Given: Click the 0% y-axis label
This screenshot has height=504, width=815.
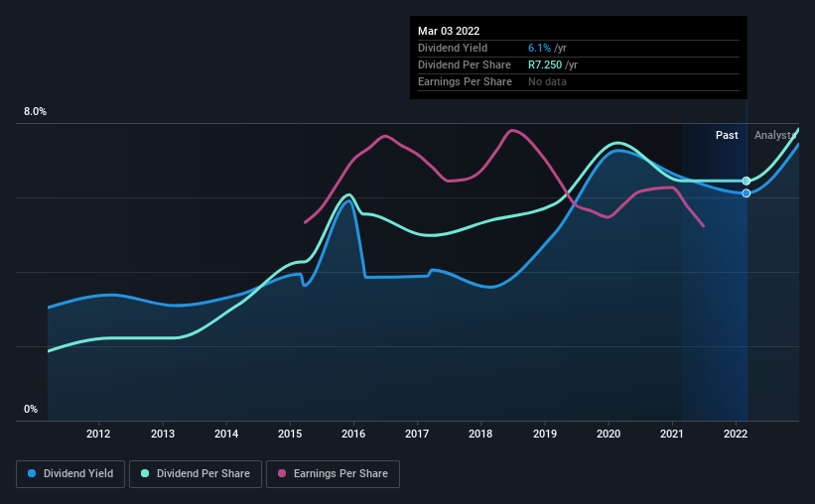Looking at the screenshot, I should coord(31,410).
